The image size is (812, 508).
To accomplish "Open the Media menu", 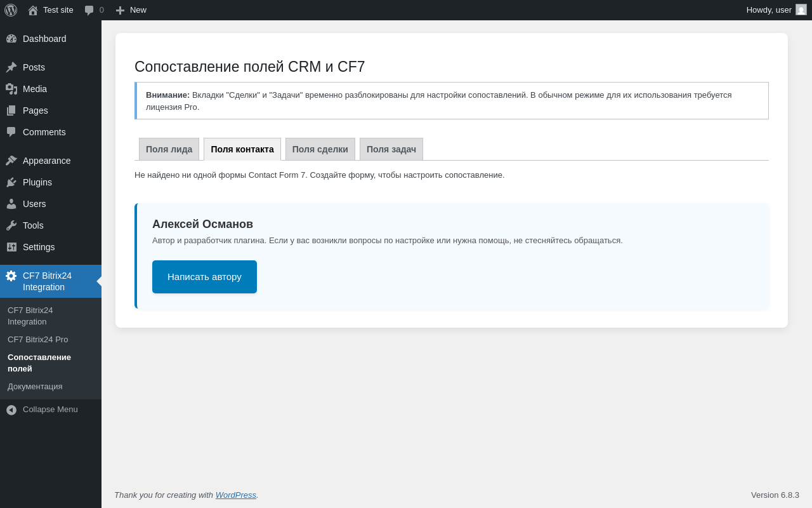I will [51, 89].
